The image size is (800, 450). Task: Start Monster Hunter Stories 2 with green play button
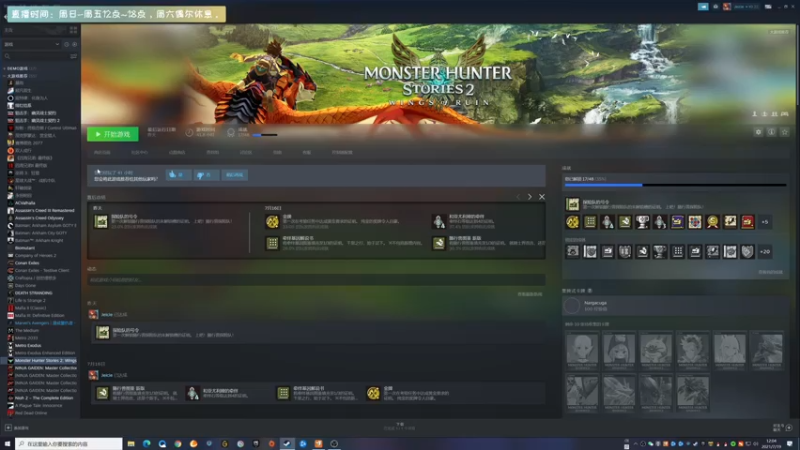pyautogui.click(x=113, y=134)
